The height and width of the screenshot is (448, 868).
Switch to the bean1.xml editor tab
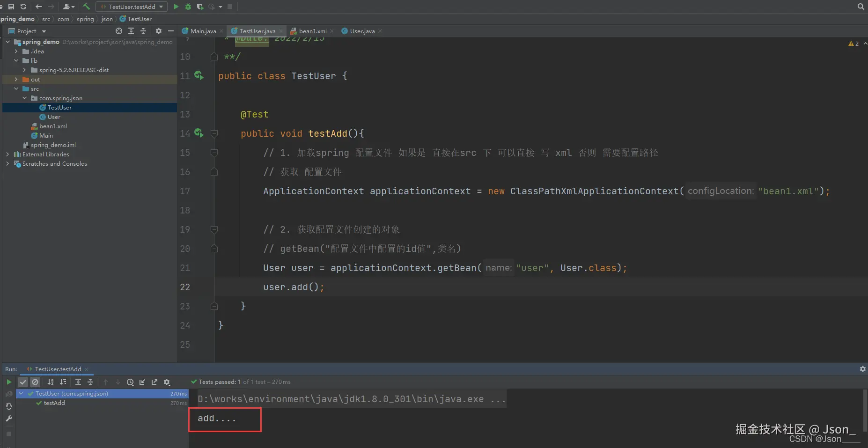point(312,31)
